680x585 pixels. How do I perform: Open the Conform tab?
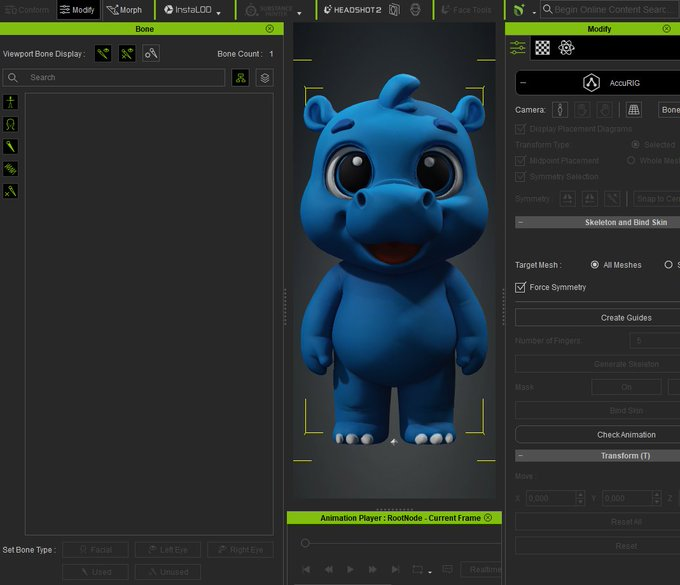(x=26, y=10)
